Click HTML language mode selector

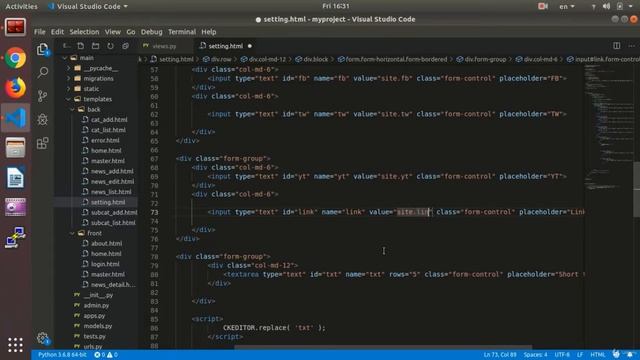(598, 355)
